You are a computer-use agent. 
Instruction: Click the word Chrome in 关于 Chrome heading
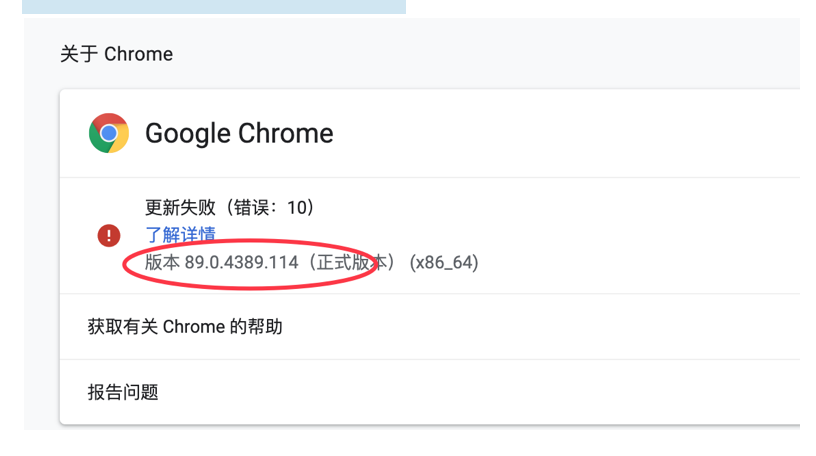[x=138, y=54]
